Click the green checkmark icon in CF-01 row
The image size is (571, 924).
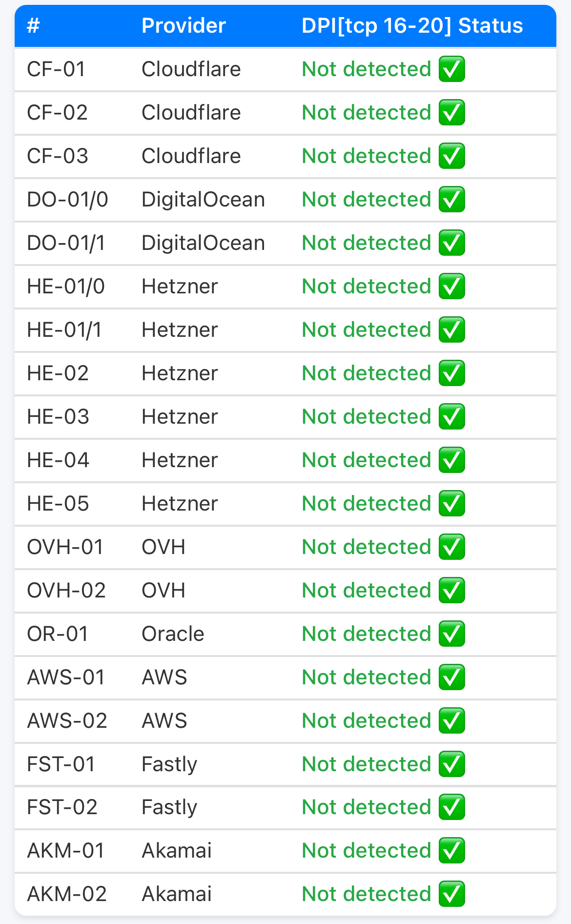[451, 69]
